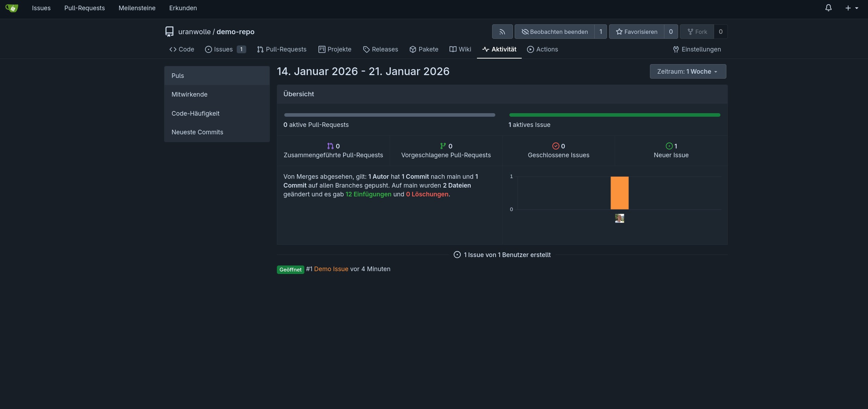Screen dimensions: 868x409
Task: Switch to the Actions tab
Action: [x=542, y=49]
